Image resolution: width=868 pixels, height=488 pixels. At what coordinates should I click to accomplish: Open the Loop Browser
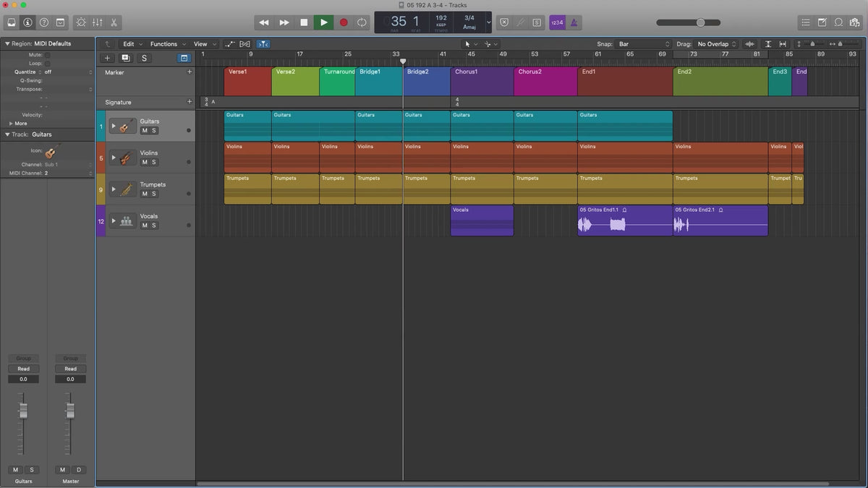coord(838,22)
